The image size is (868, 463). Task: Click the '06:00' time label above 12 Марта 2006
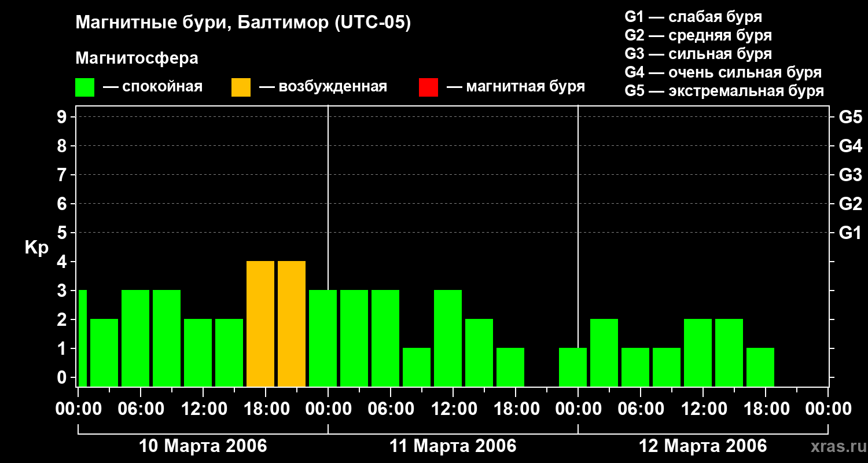click(641, 409)
